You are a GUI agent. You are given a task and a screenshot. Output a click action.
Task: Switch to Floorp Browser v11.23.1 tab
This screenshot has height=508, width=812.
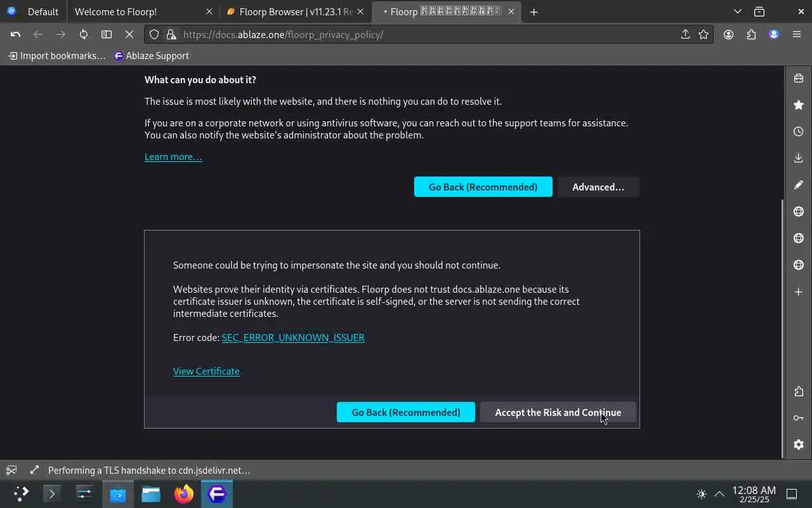tap(295, 12)
